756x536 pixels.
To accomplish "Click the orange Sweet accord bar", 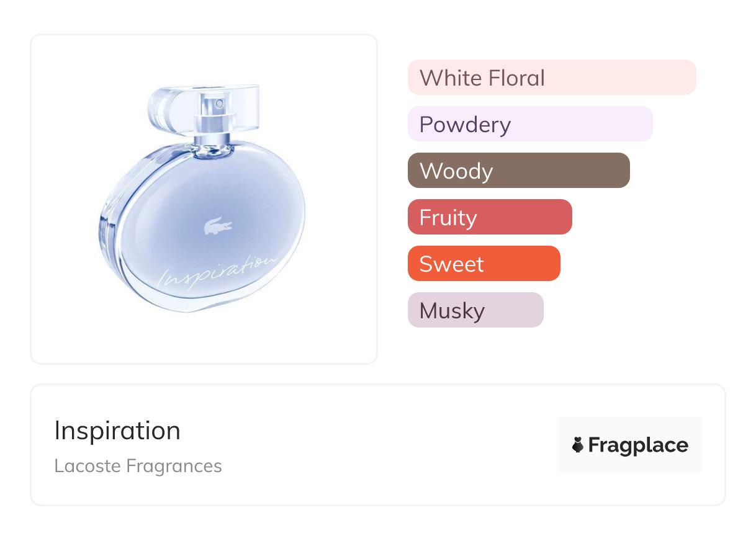I will point(484,264).
